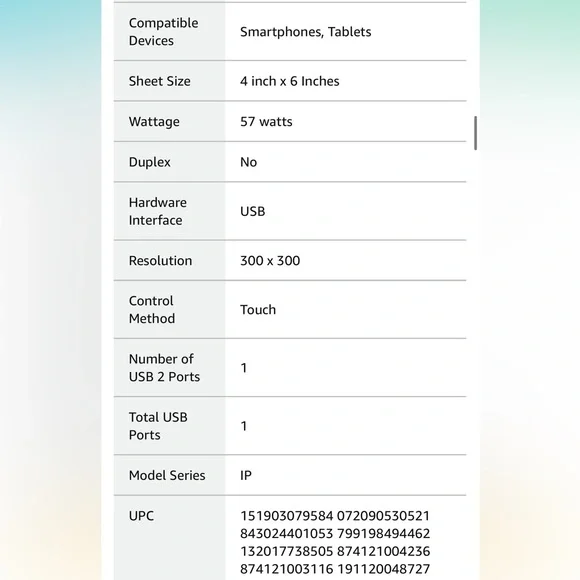Click the Smartphones, Tablets value

pyautogui.click(x=306, y=32)
